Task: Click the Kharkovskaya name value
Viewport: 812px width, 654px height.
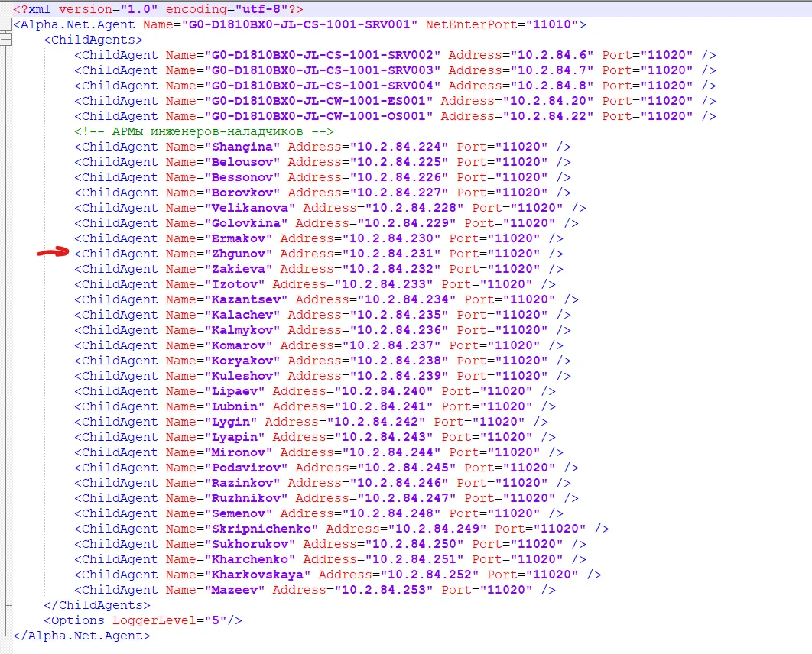Action: 258,575
